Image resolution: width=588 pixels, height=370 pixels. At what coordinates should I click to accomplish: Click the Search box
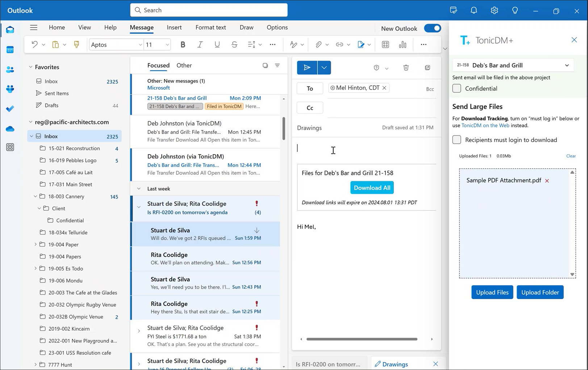point(209,10)
